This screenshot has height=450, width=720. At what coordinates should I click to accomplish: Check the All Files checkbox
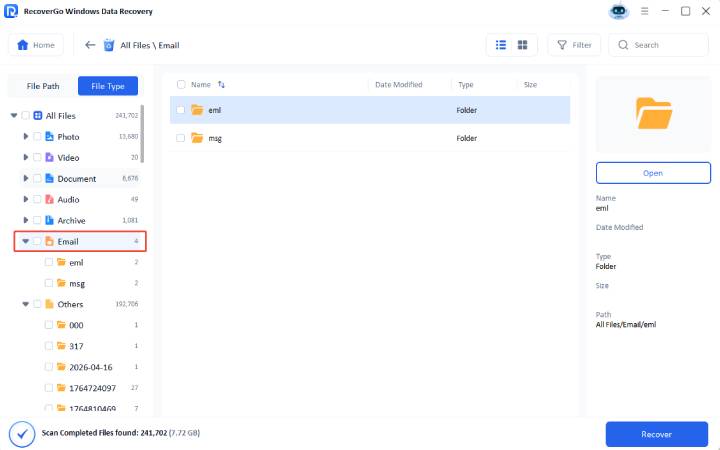point(26,116)
